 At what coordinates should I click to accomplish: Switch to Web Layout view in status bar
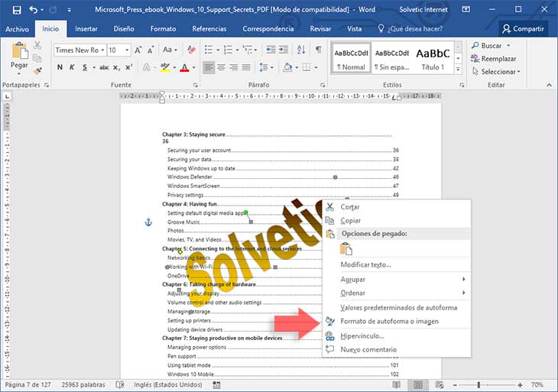click(x=440, y=384)
